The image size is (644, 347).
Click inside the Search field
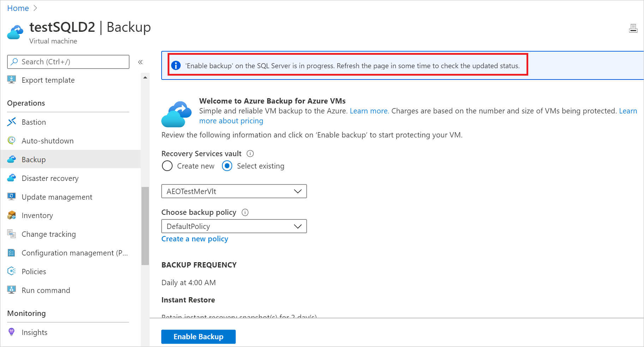pos(67,61)
